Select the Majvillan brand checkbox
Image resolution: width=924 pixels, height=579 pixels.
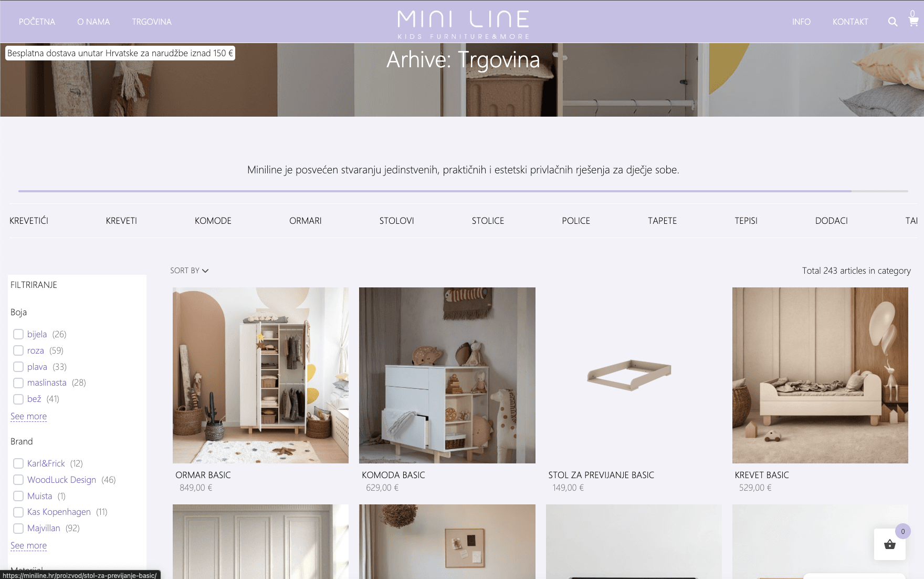click(x=18, y=528)
